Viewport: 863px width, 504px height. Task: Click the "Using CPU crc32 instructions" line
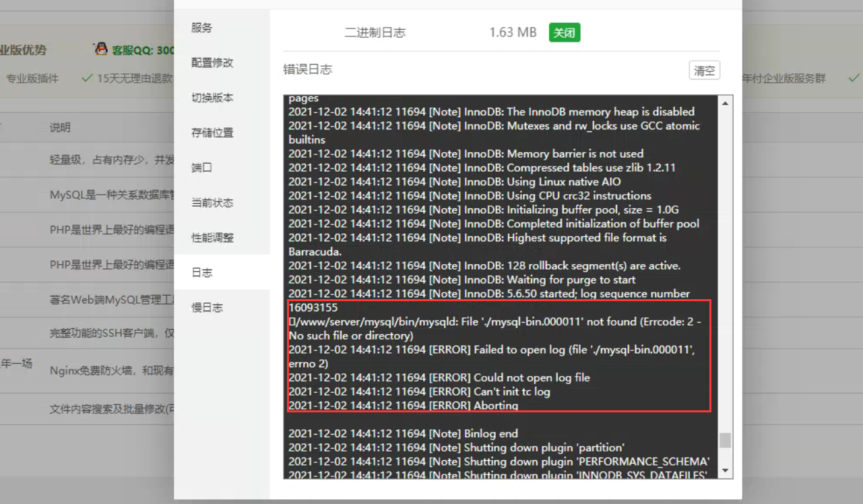click(x=470, y=196)
